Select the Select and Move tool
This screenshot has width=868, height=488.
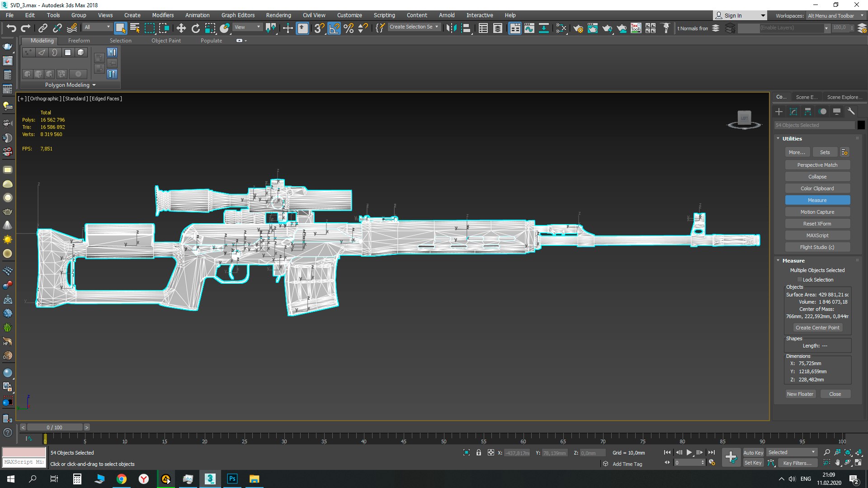click(181, 28)
